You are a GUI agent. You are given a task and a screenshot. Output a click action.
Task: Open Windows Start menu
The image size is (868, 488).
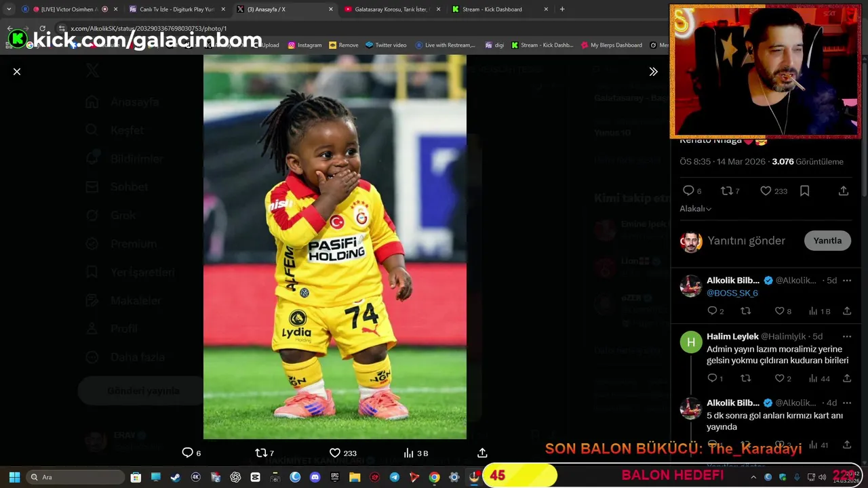pos(14,477)
